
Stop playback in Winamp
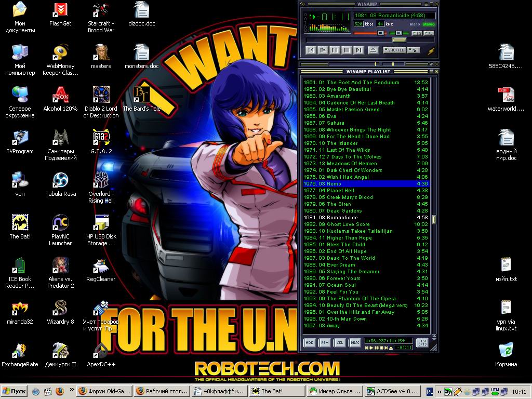click(347, 50)
